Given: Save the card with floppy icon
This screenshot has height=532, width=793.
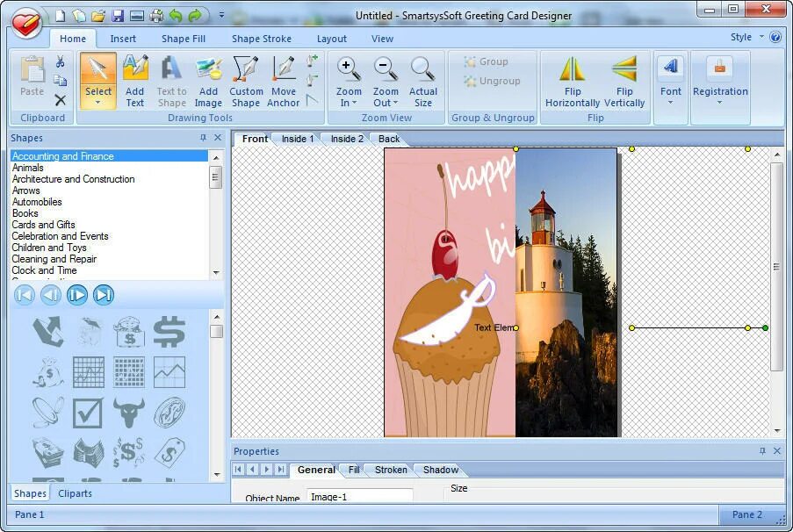Looking at the screenshot, I should [x=118, y=16].
